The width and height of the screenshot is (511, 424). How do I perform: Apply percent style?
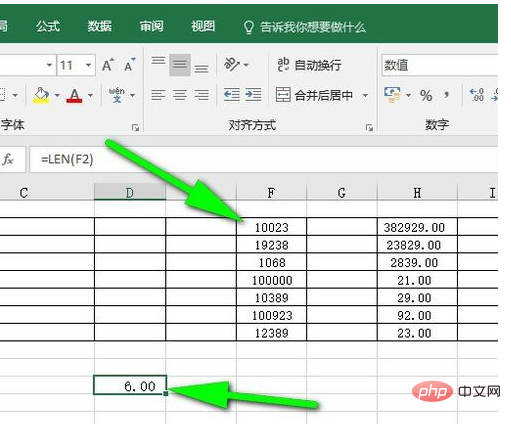[x=426, y=96]
